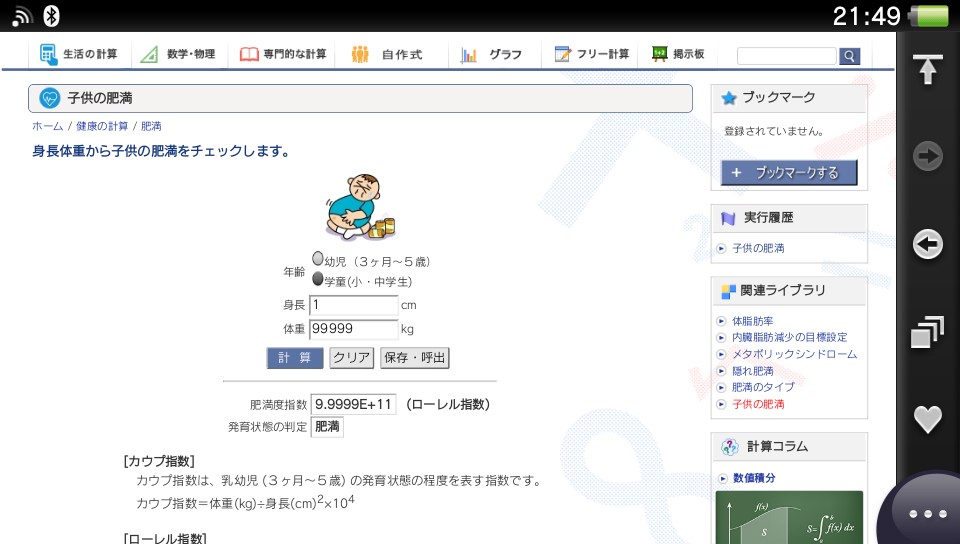Screen dimensions: 960x544
Task: Select the 幼児 (3ヶ月〜5歳) radio button
Action: coord(318,259)
